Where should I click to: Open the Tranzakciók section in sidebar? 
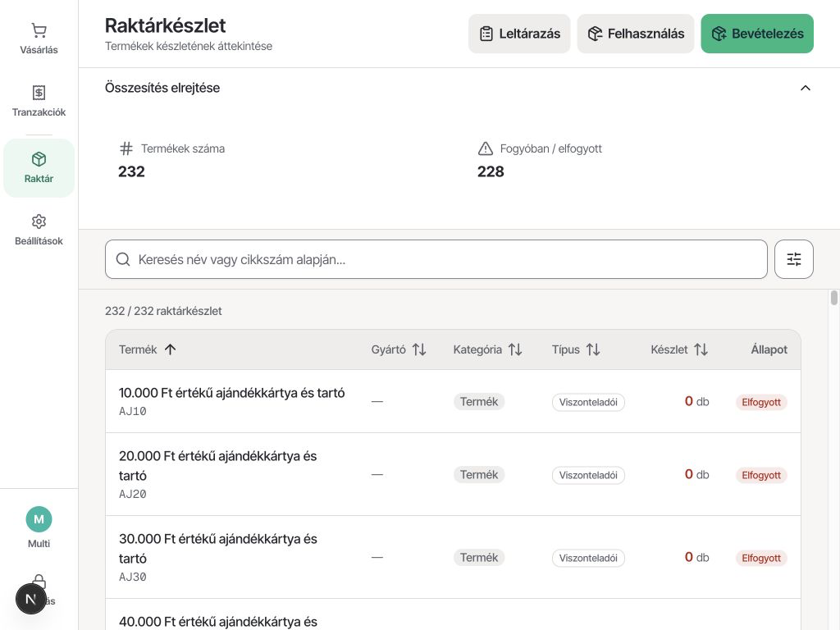(39, 101)
